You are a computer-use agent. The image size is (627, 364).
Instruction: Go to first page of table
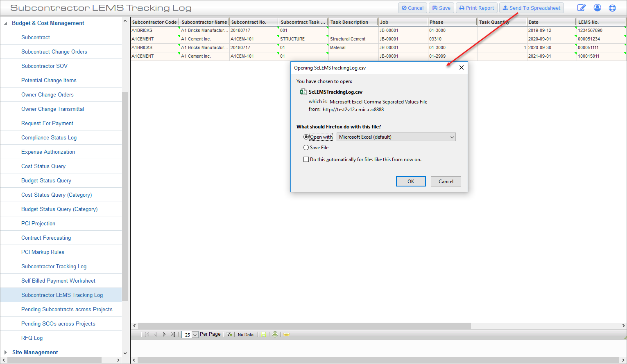point(147,335)
